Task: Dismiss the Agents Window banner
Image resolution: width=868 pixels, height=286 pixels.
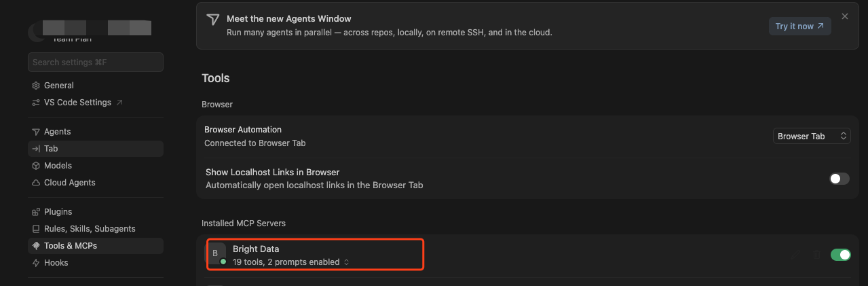Action: (x=845, y=16)
